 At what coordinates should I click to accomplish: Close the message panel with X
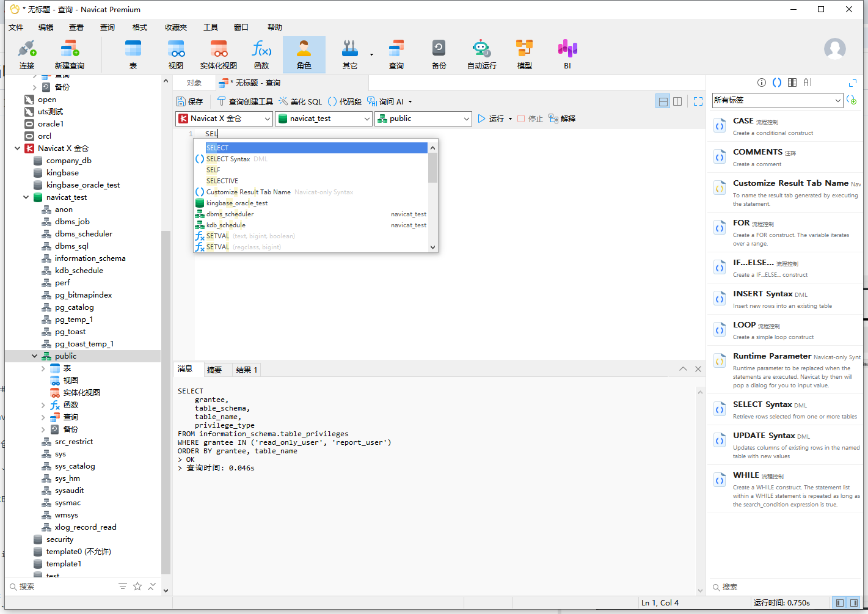tap(698, 369)
